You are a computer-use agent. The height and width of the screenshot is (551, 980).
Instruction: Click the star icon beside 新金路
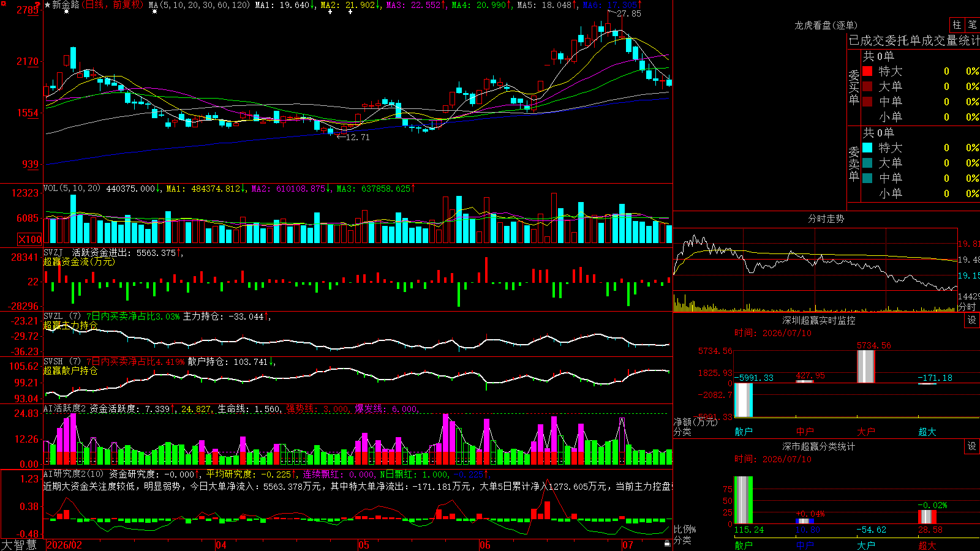coord(48,5)
